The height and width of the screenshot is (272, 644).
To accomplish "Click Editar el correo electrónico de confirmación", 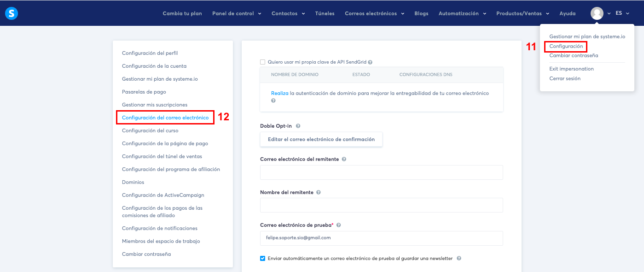I will 321,139.
